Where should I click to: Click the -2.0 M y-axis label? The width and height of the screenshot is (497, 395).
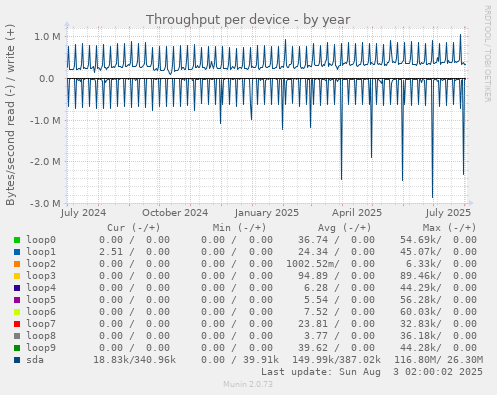45,162
